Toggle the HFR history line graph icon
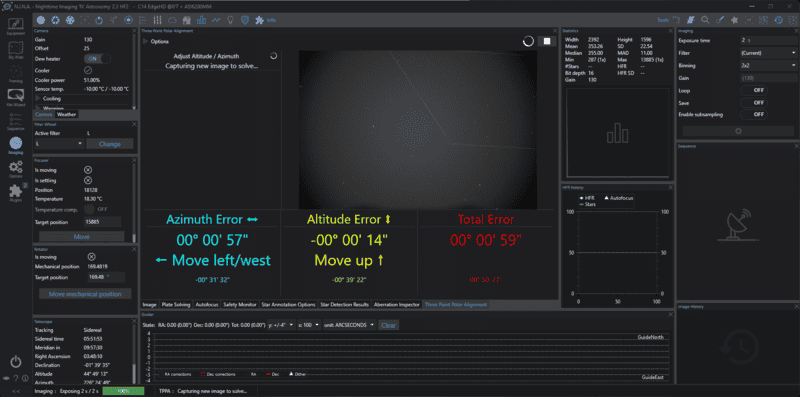Viewport: 800px width, 397px height. (216, 20)
